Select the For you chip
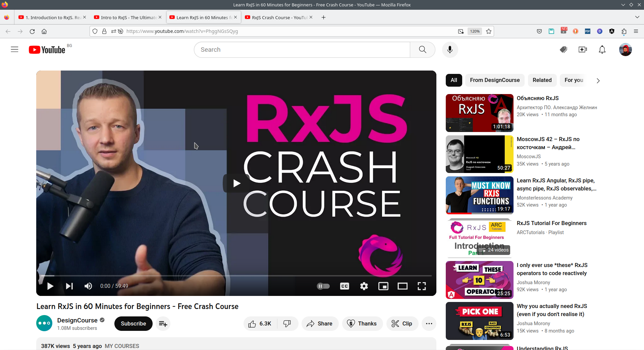Viewport: 644px width, 350px height. 574,80
